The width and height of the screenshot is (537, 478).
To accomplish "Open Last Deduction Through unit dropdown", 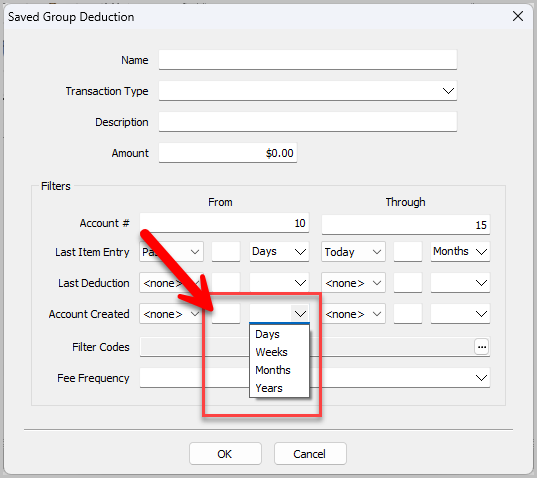I will point(460,283).
